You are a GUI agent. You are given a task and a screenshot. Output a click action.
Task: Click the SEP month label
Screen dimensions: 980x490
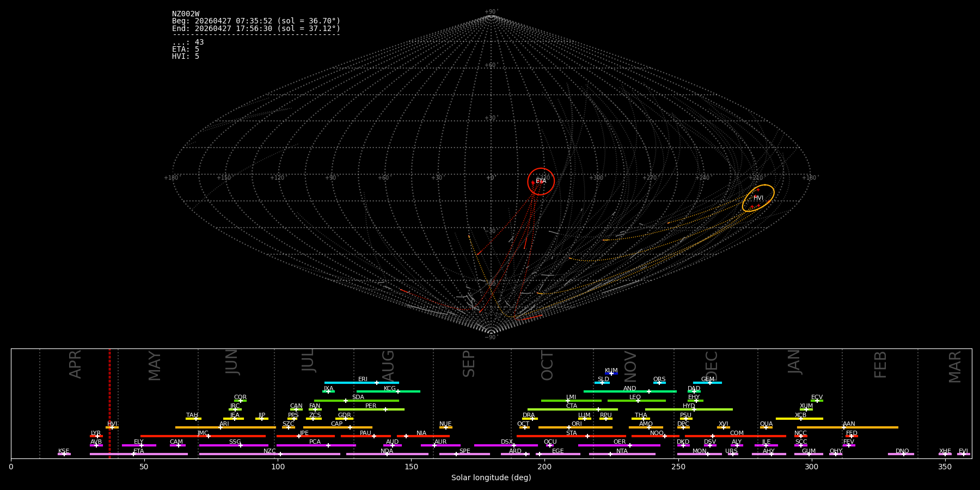click(469, 364)
